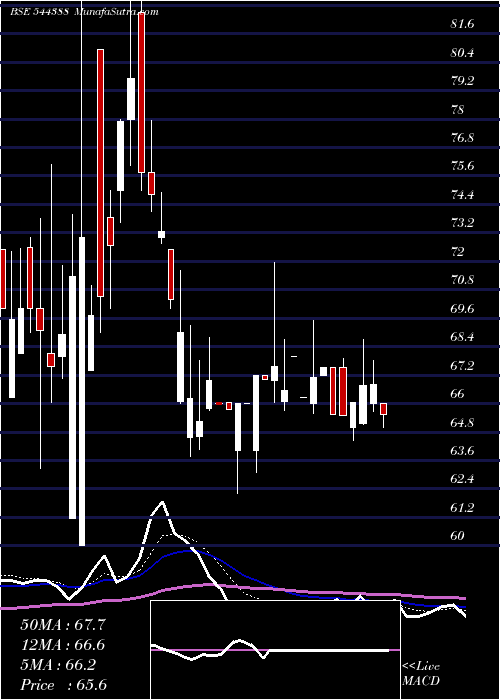Viewport: 500px width, 700px height.
Task: Click the 66 price axis label
Action: 458,394
